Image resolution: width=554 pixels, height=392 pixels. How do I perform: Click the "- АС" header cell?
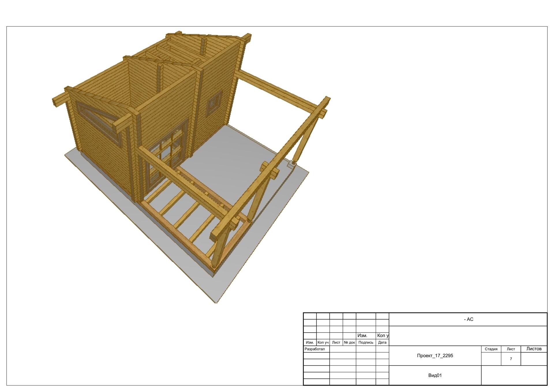point(468,319)
